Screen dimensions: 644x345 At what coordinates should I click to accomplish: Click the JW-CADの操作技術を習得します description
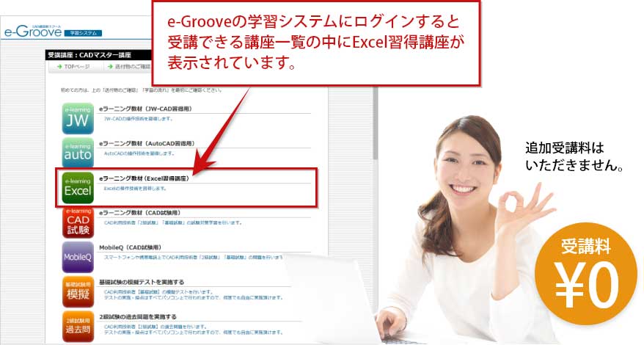click(139, 119)
